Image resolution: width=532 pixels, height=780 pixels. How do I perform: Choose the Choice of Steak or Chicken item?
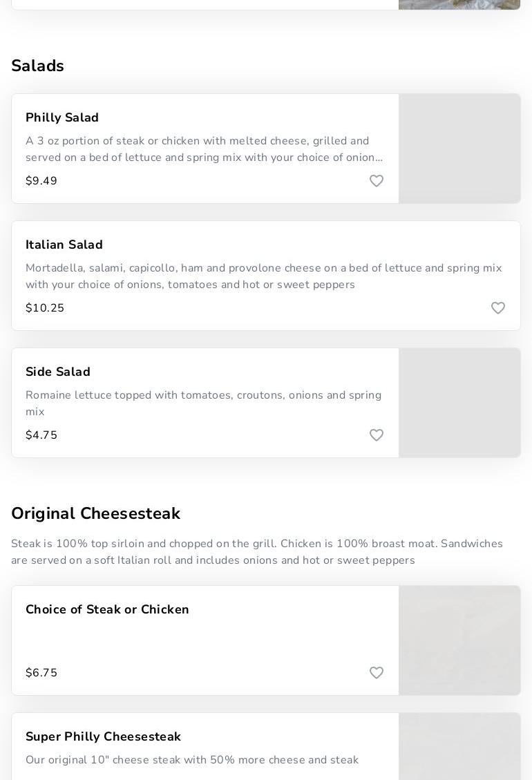(x=107, y=609)
